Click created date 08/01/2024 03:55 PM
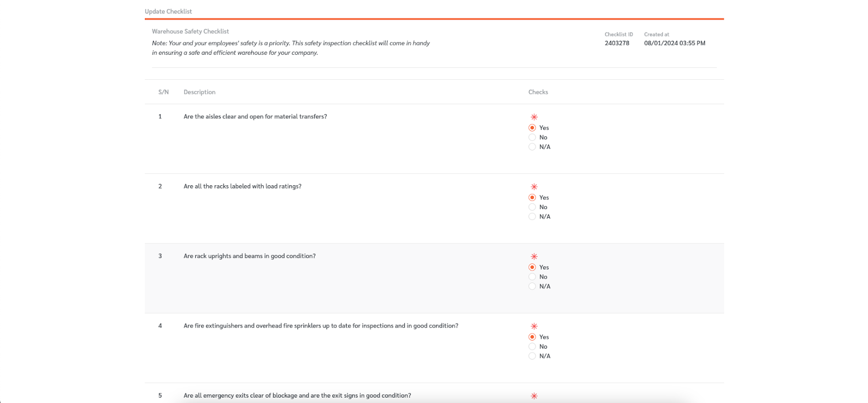868x403 pixels. tap(675, 43)
